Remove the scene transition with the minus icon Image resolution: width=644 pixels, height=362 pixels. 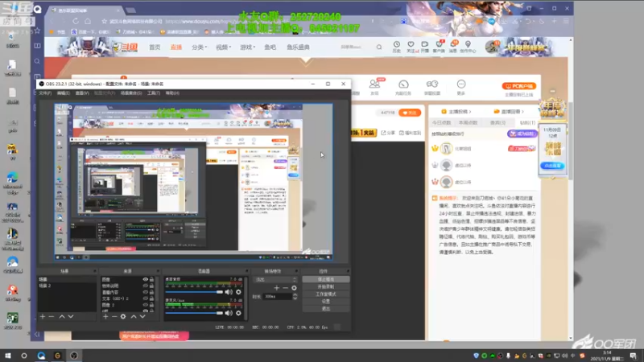pos(285,288)
